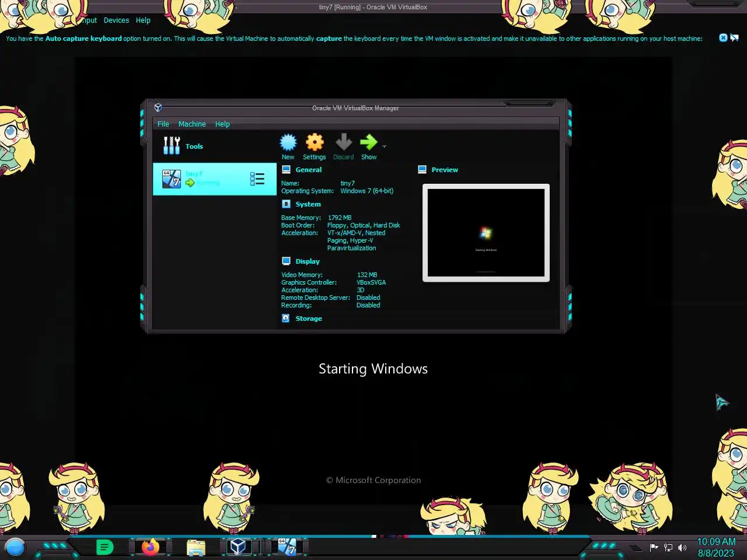Dismiss the auto capture keyboard notification
The width and height of the screenshot is (747, 560).
pyautogui.click(x=723, y=38)
